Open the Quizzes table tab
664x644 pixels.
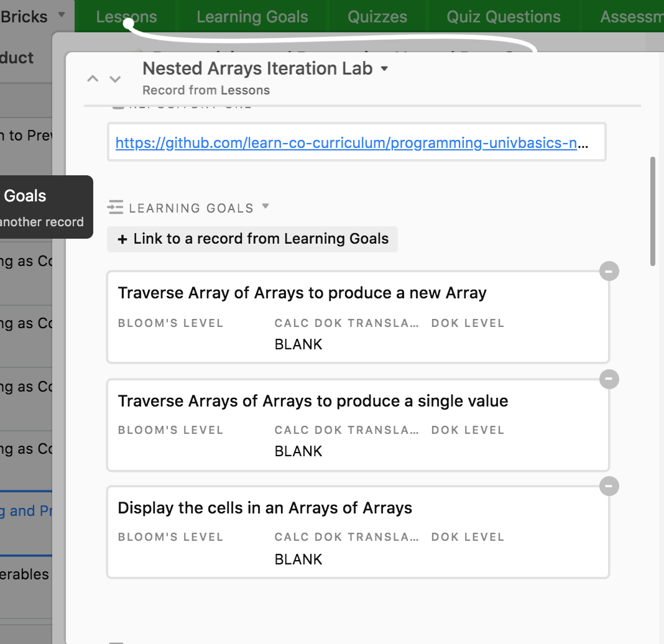tap(377, 17)
